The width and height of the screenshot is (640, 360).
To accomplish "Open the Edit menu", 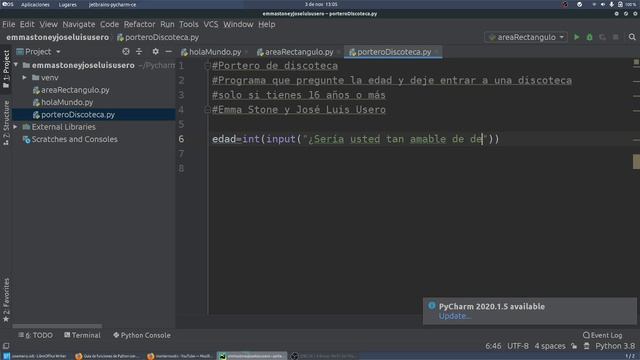I will 27,24.
